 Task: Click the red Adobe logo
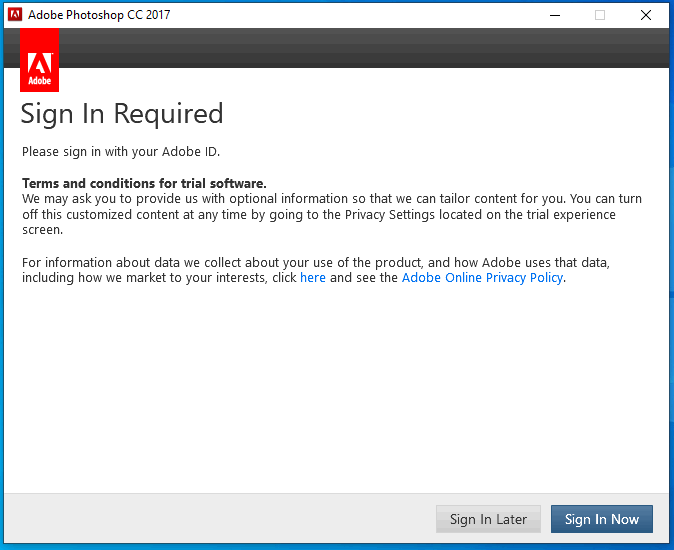point(40,60)
